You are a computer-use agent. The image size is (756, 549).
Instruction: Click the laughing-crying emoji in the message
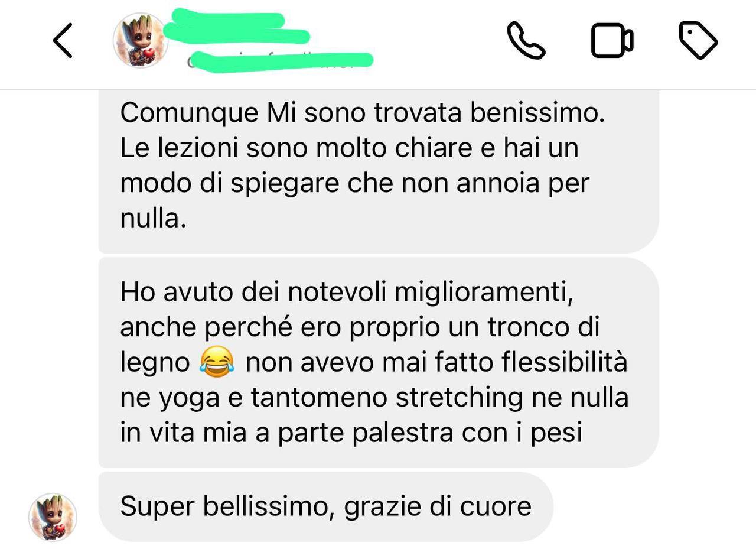(x=217, y=362)
